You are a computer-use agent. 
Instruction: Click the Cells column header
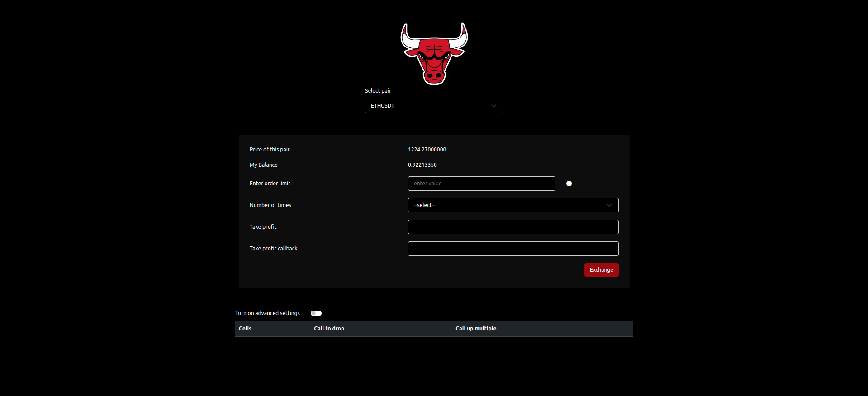pos(245,329)
